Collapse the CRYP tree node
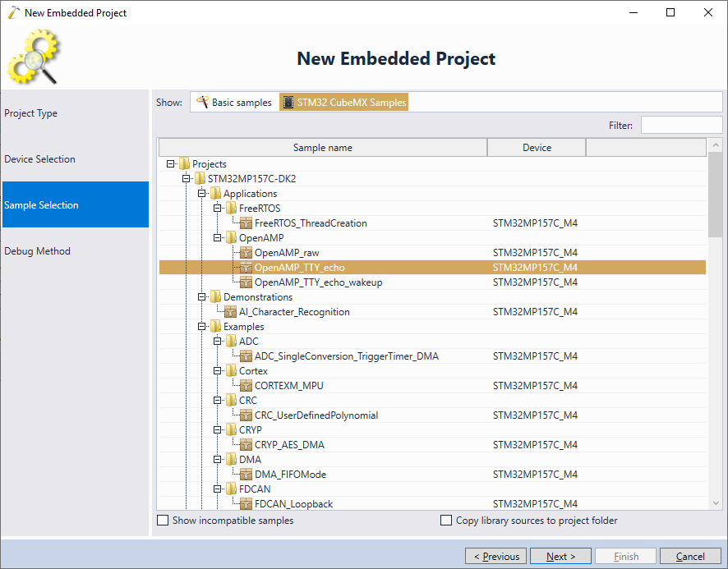 click(217, 430)
